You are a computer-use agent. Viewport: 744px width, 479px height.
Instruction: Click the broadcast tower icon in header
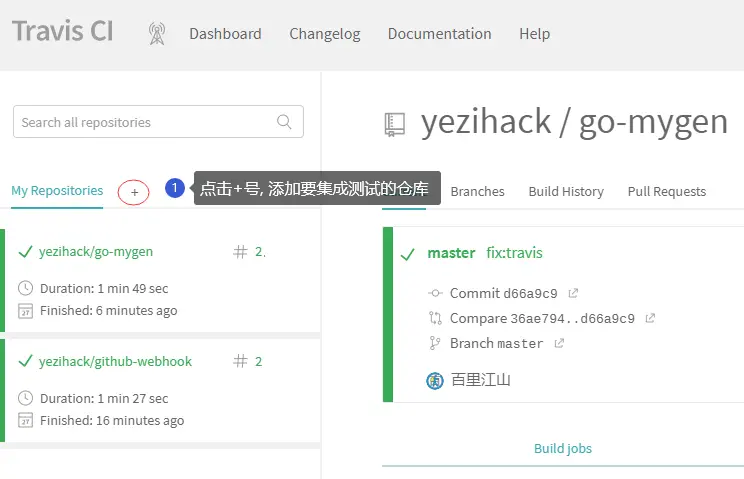(x=157, y=34)
